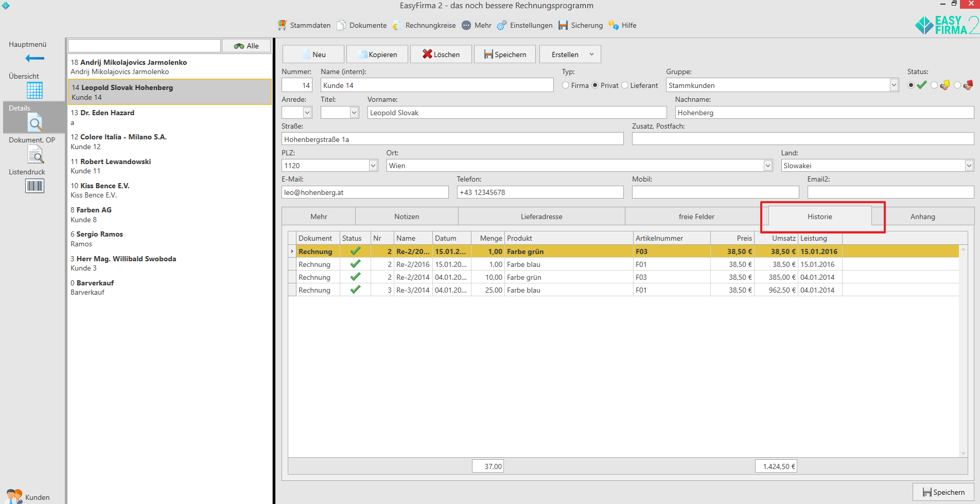Select the Firma type radio button
Image resolution: width=980 pixels, height=504 pixels.
pyautogui.click(x=566, y=85)
